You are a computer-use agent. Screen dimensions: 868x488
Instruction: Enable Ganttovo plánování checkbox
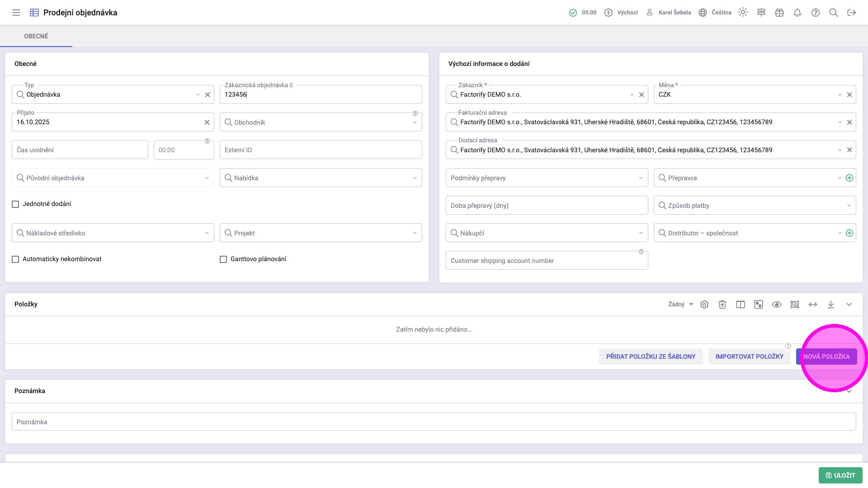pyautogui.click(x=223, y=259)
